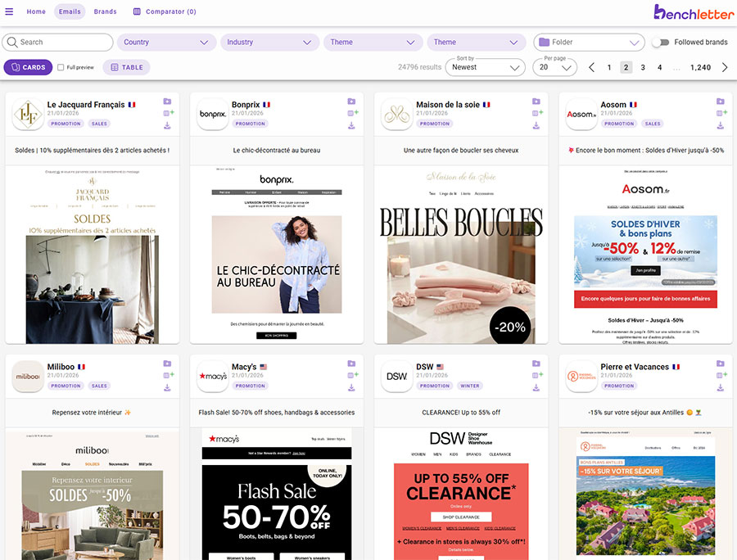Download the Maison de la soie email
The width and height of the screenshot is (737, 560).
tap(536, 125)
